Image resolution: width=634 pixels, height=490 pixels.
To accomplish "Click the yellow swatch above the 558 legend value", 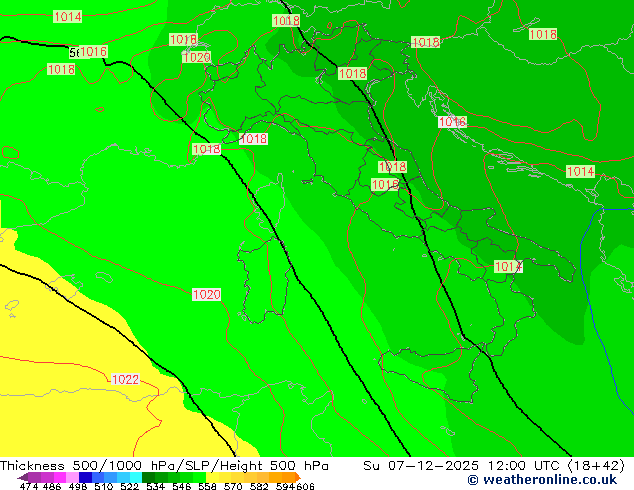I will pyautogui.click(x=212, y=477).
